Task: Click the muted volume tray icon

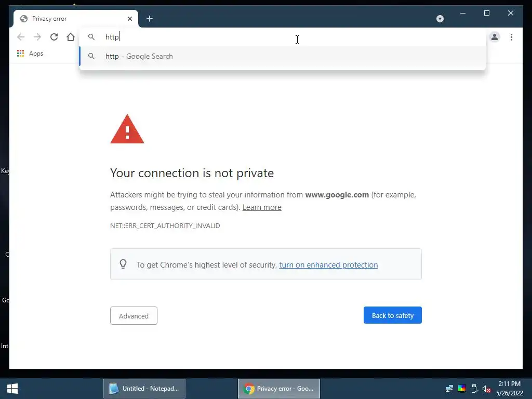Action: click(486, 389)
